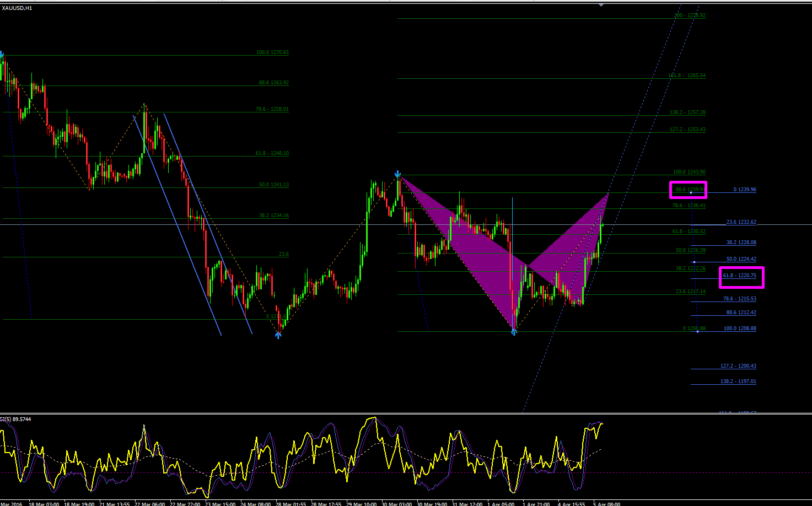Click the blue 0 1239.96 Fibonacci label
Viewport: 812px width, 506px height.
[x=745, y=190]
